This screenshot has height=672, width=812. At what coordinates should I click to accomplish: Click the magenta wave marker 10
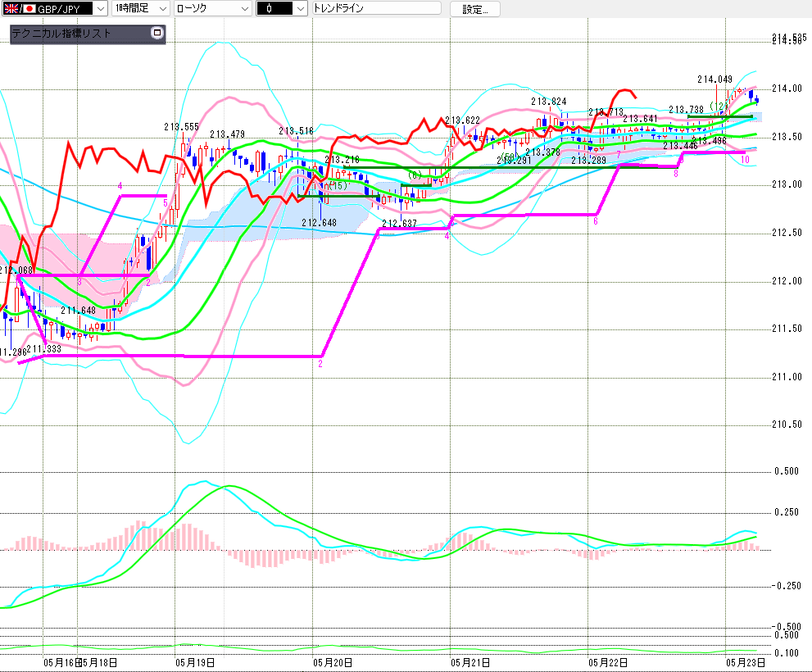745,160
